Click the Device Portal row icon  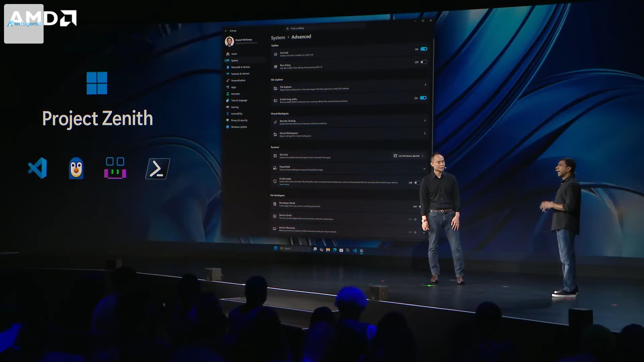[x=275, y=216]
